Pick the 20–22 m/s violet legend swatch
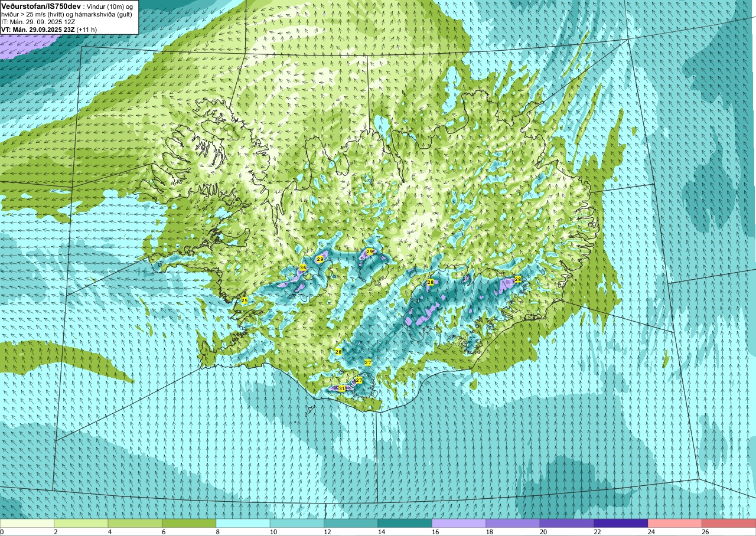This screenshot has height=536, width=756. [x=567, y=524]
